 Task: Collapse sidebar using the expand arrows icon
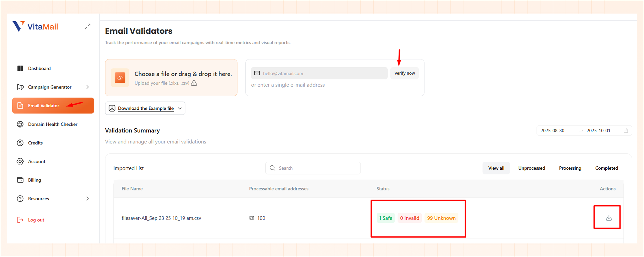(x=87, y=26)
